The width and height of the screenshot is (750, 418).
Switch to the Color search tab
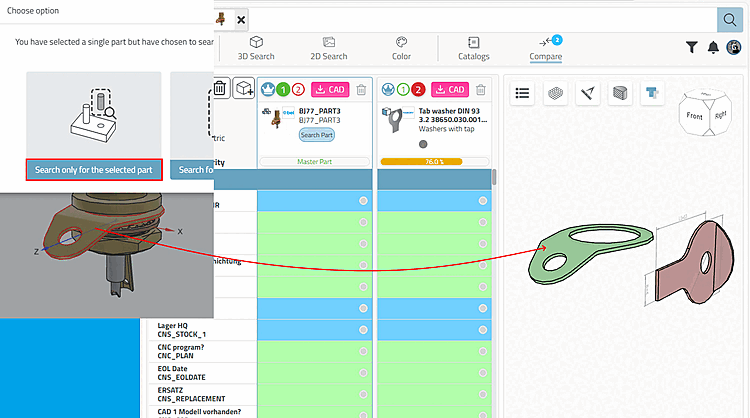pyautogui.click(x=401, y=48)
